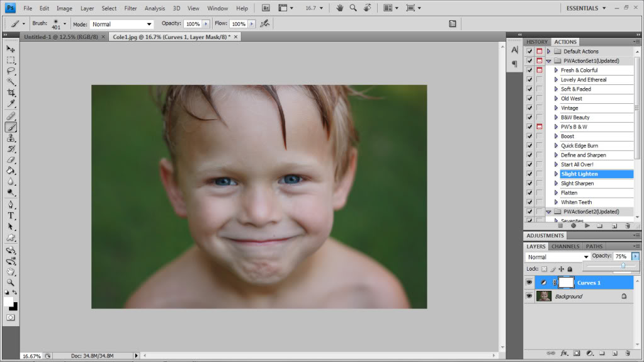Select the Clone Stamp tool
644x362 pixels.
[11, 138]
